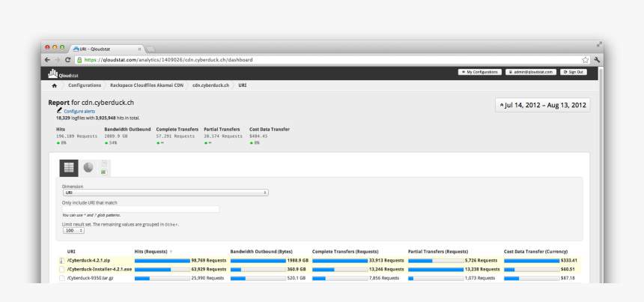The height and width of the screenshot is (302, 644).
Task: Open the result limit 100 dropdown
Action: [x=73, y=231]
